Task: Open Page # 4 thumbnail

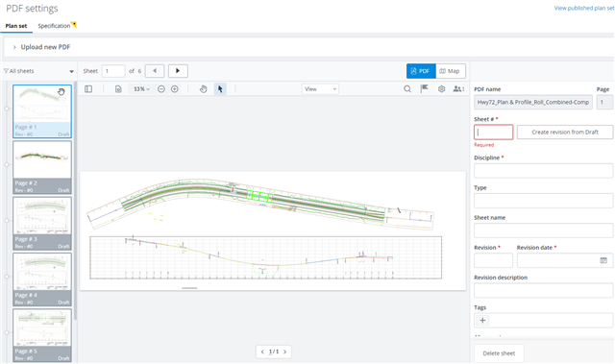Action: (42, 279)
